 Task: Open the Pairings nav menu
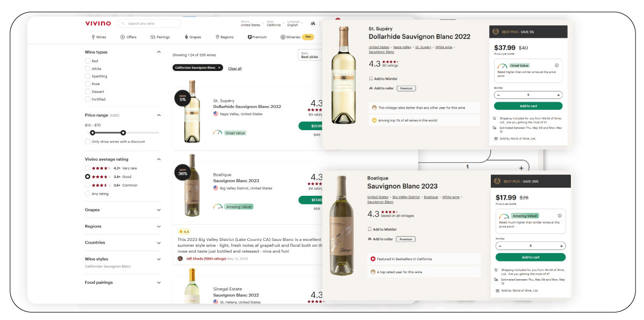[x=160, y=37]
